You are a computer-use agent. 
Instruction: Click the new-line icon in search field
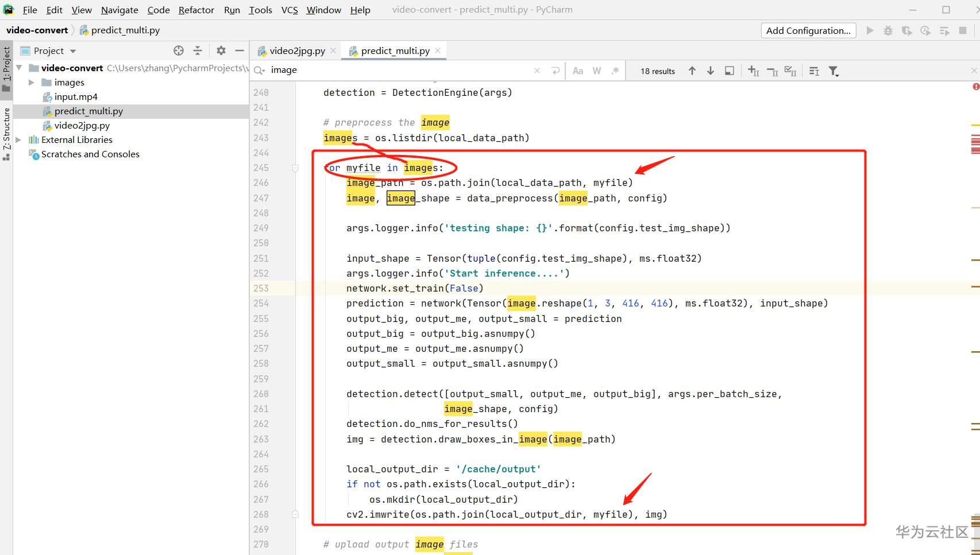[555, 71]
